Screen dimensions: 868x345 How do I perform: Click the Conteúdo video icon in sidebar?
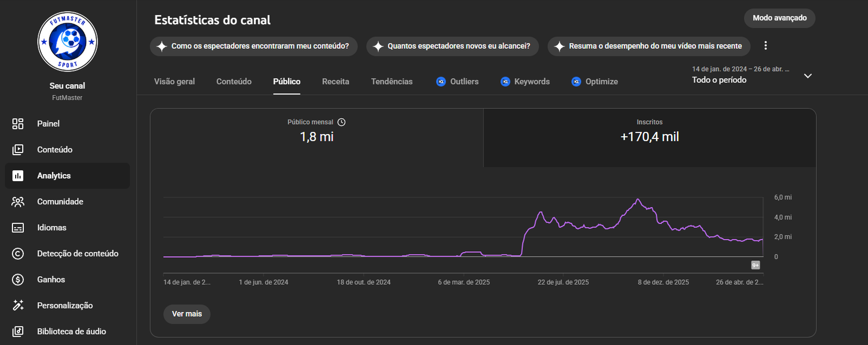[x=18, y=150]
